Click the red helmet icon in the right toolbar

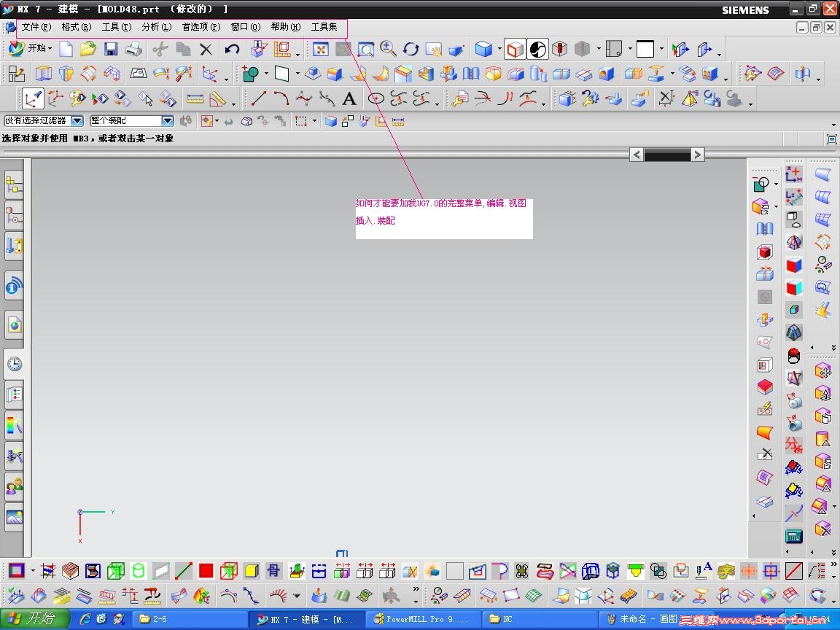pyautogui.click(x=793, y=355)
